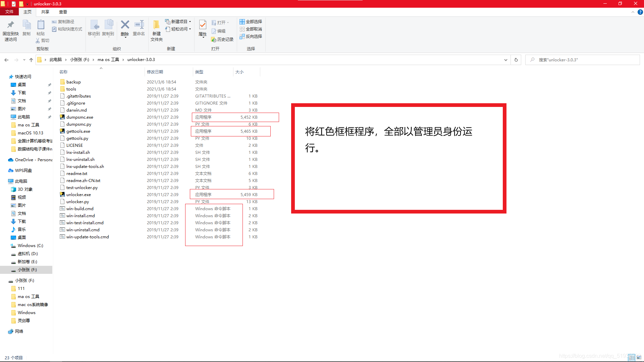Click Invert Selection (反向选择)

point(251,36)
